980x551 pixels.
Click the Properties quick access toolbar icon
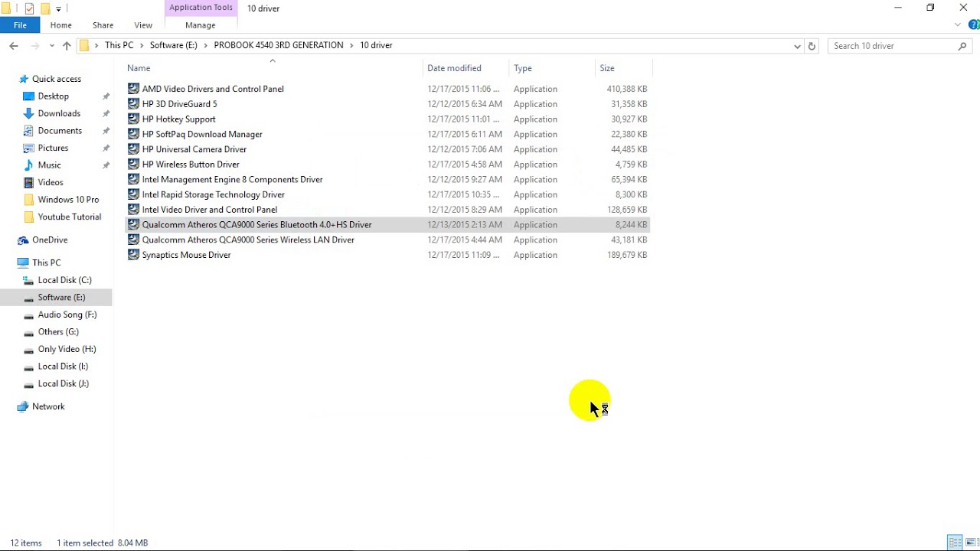click(29, 8)
